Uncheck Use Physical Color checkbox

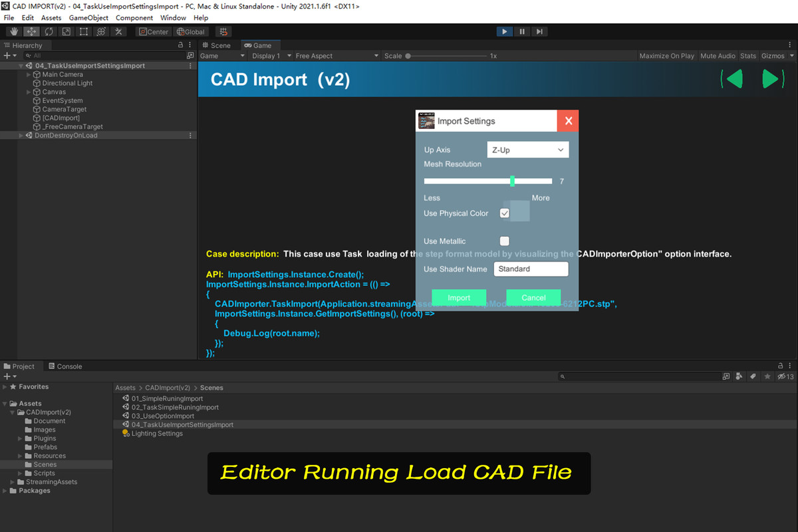coord(505,213)
